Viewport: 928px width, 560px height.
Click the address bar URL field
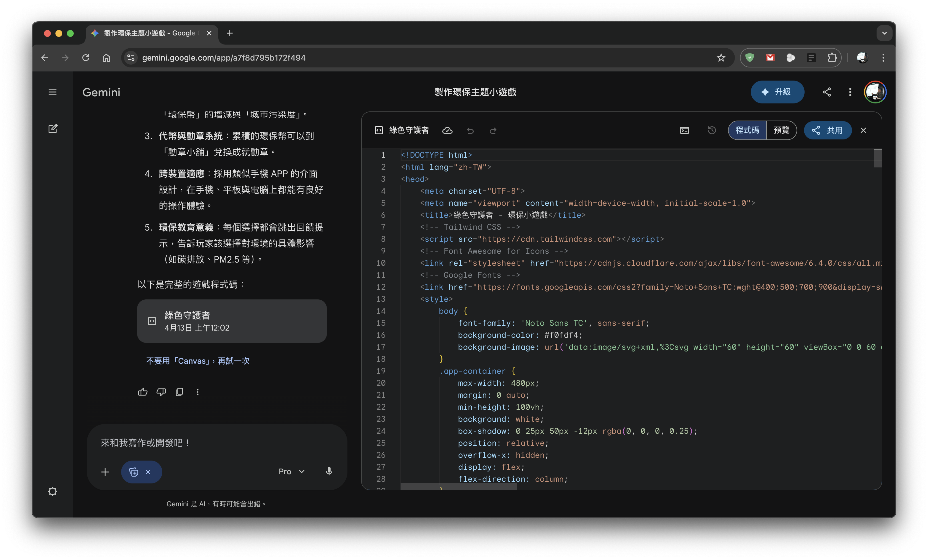426,58
